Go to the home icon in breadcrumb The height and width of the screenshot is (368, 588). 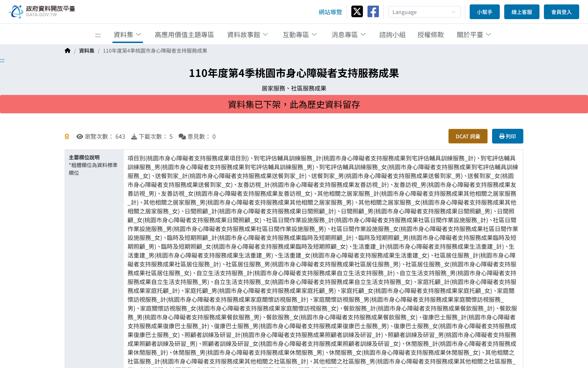[x=68, y=51]
